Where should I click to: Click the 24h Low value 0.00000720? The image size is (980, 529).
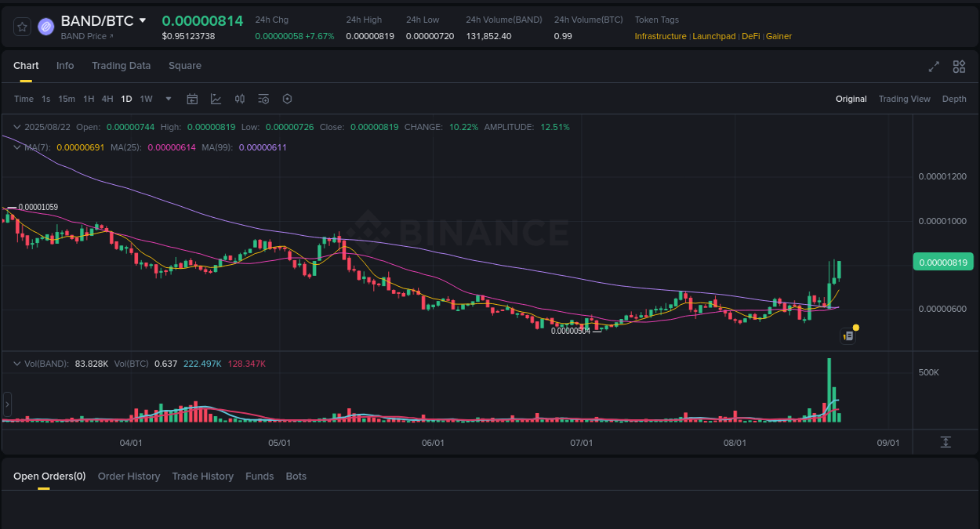(x=430, y=36)
